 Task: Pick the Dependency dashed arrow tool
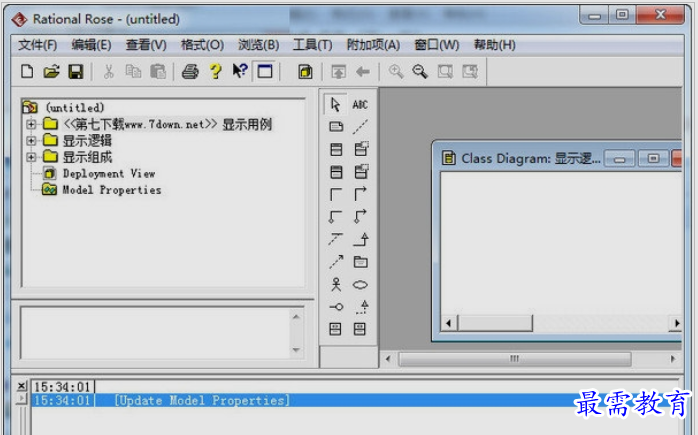pyautogui.click(x=336, y=262)
